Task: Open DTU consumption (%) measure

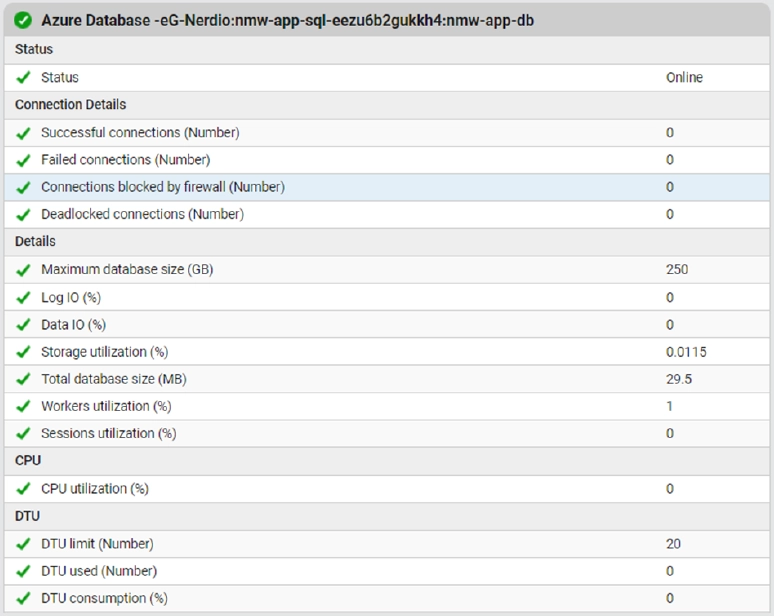Action: [x=104, y=598]
